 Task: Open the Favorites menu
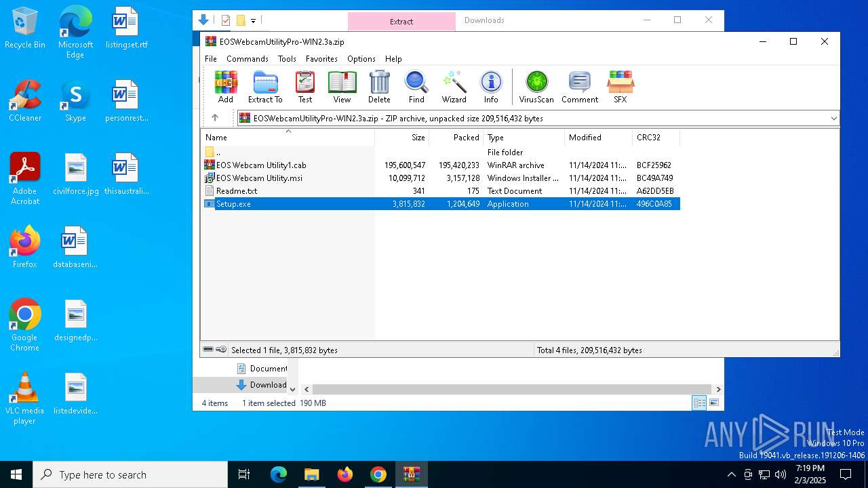click(x=321, y=59)
